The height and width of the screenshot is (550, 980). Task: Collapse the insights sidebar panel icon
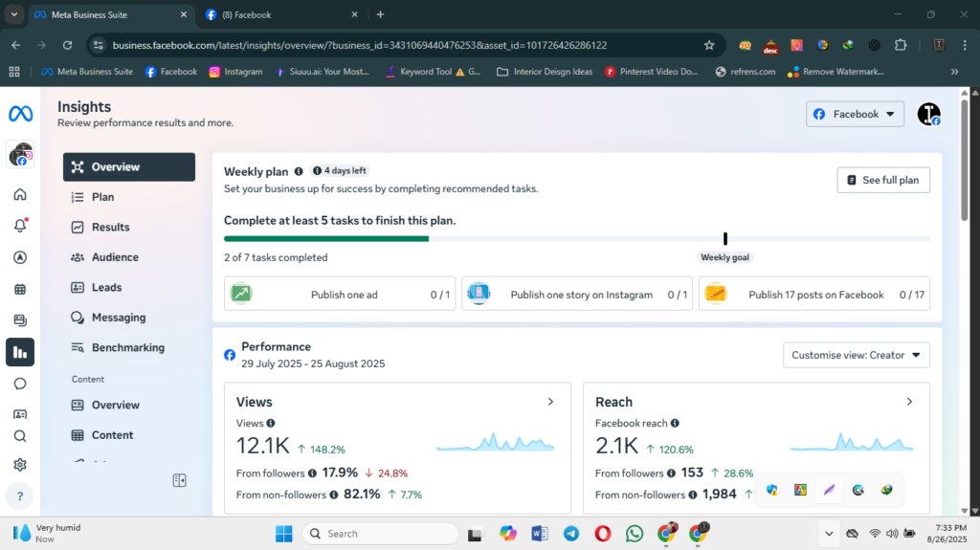coord(179,480)
